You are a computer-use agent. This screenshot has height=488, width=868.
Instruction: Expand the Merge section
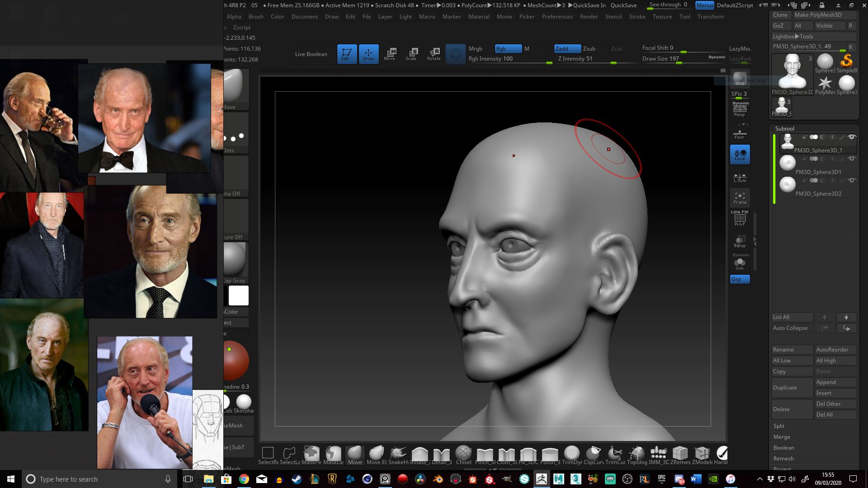pos(782,436)
